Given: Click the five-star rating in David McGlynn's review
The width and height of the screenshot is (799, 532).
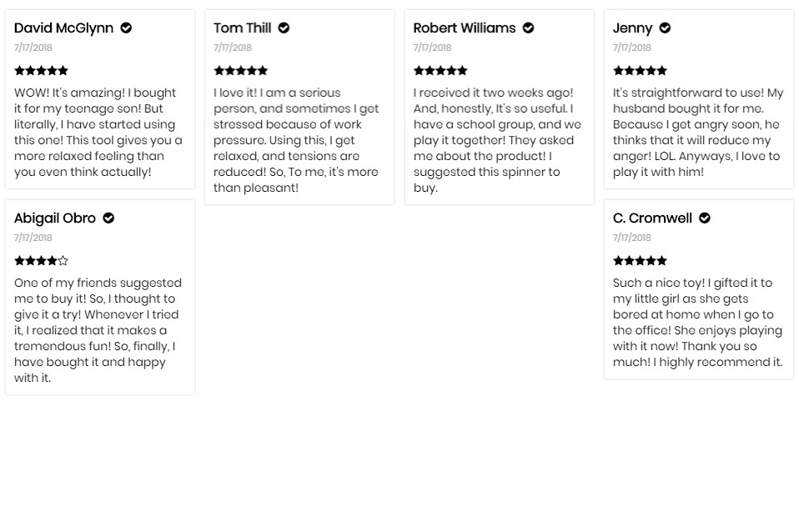Looking at the screenshot, I should [41, 70].
